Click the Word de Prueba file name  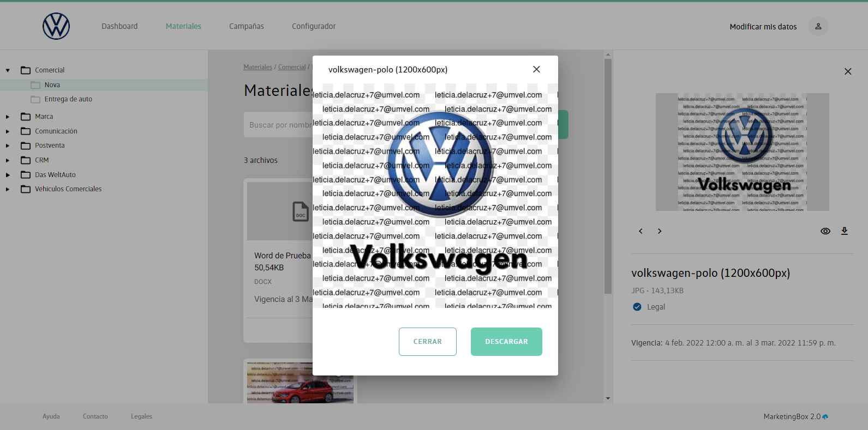283,256
